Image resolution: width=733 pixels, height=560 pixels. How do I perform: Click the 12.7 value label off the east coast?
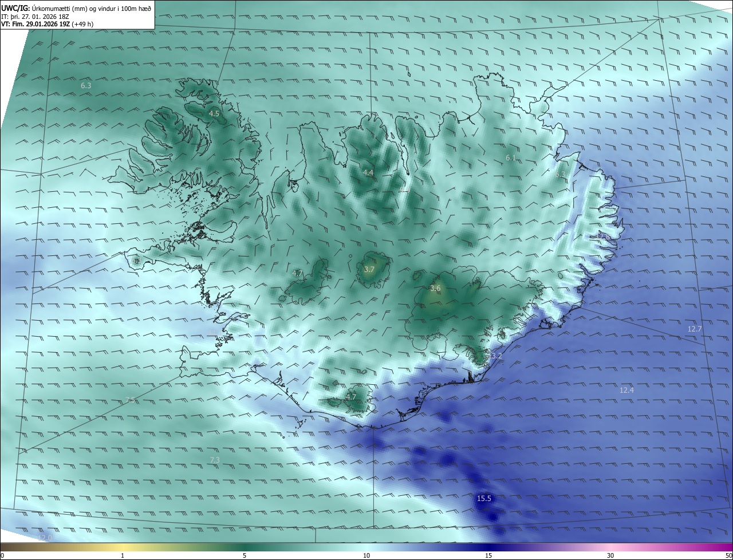tap(695, 329)
